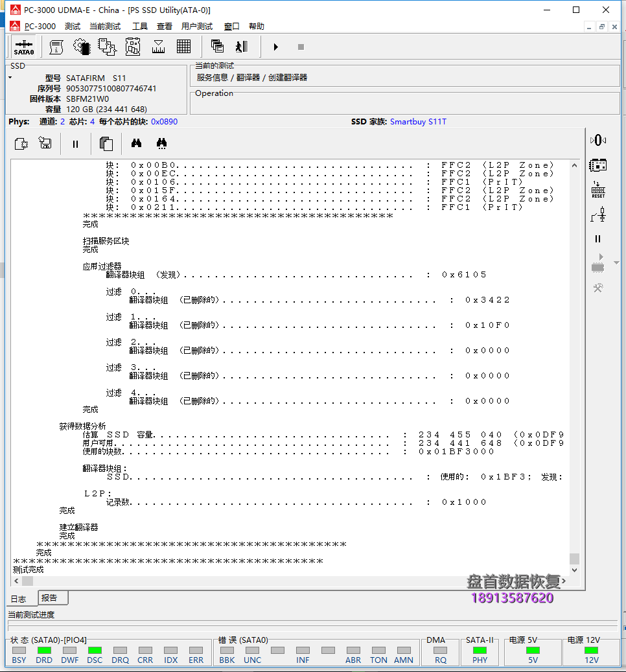Switch to the 报告 tab

(52, 598)
